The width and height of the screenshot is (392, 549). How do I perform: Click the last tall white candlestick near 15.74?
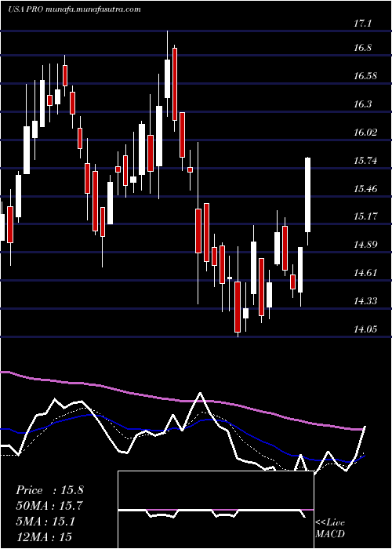[308, 202]
